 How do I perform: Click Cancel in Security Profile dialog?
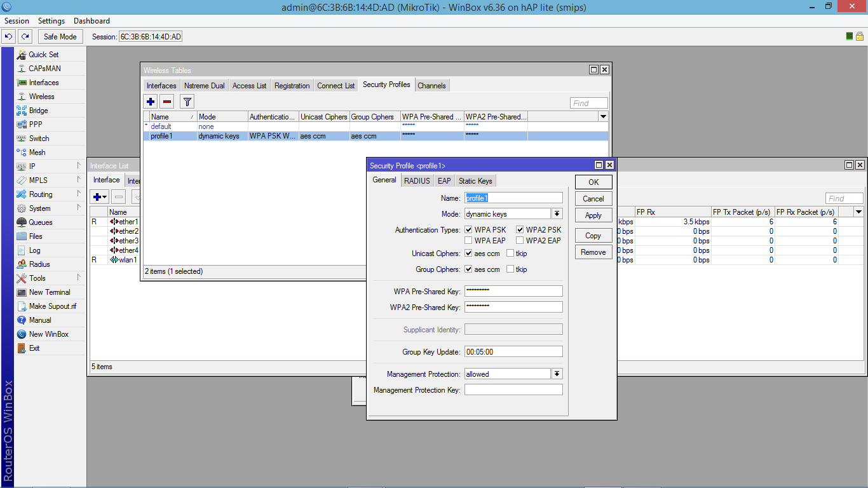pyautogui.click(x=593, y=199)
